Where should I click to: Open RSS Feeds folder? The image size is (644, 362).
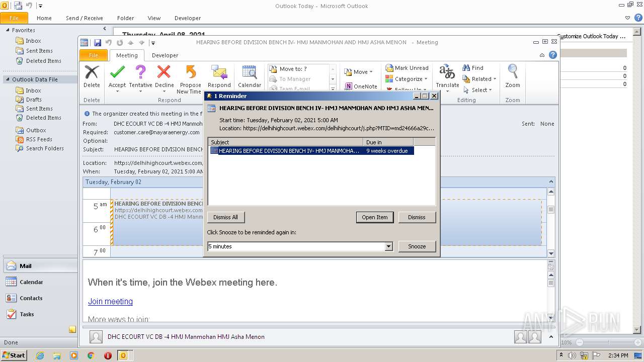click(x=39, y=139)
